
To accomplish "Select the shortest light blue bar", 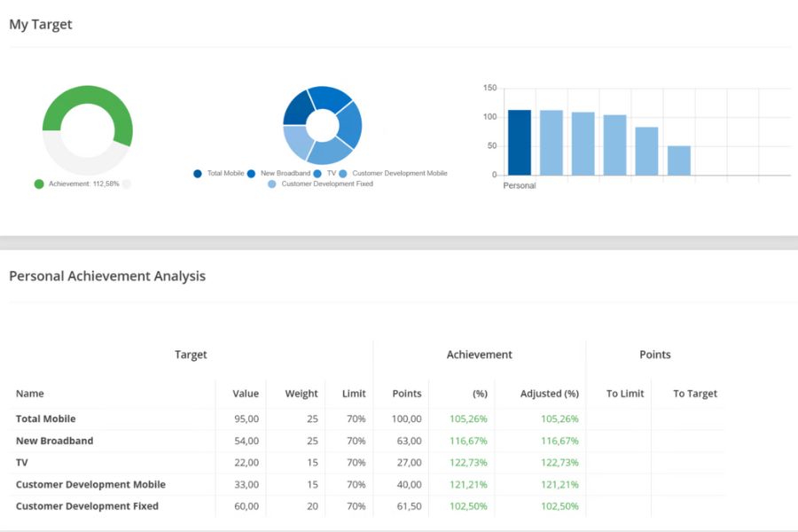I will click(x=679, y=160).
